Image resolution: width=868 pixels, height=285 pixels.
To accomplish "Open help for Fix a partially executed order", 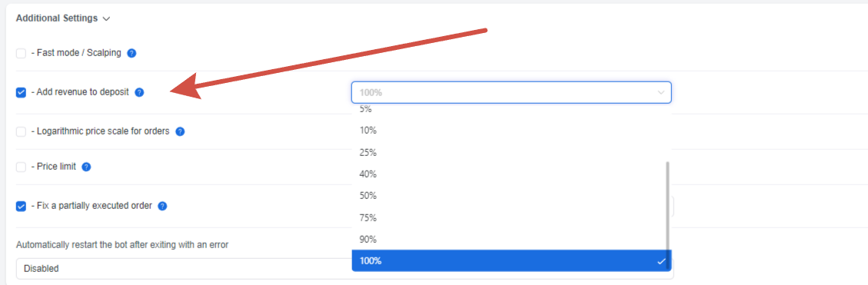I will (162, 206).
